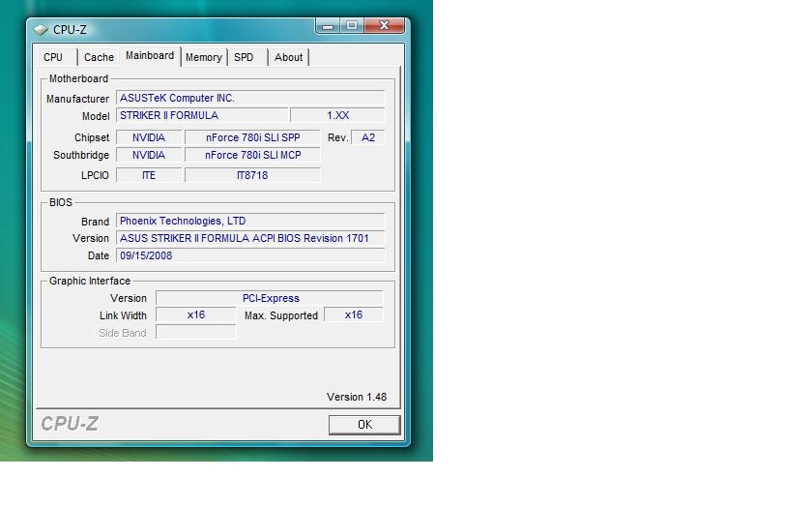This screenshot has height=508, width=812.
Task: Open the Memory tab
Action: pos(204,57)
